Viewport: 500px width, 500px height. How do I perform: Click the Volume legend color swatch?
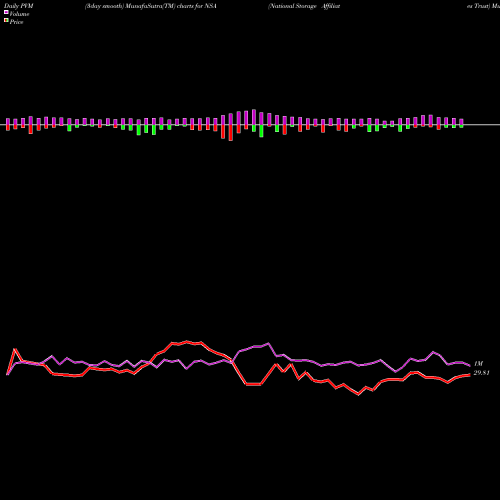click(6, 12)
